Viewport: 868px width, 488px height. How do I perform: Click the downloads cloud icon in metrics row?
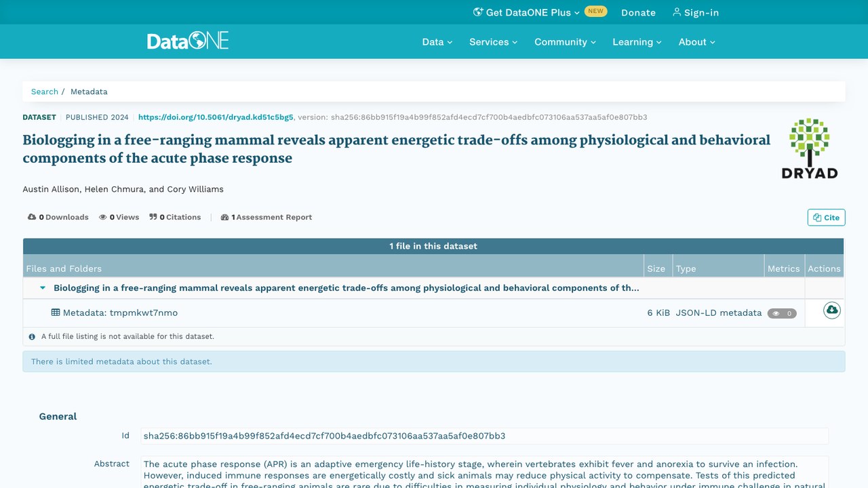point(32,217)
